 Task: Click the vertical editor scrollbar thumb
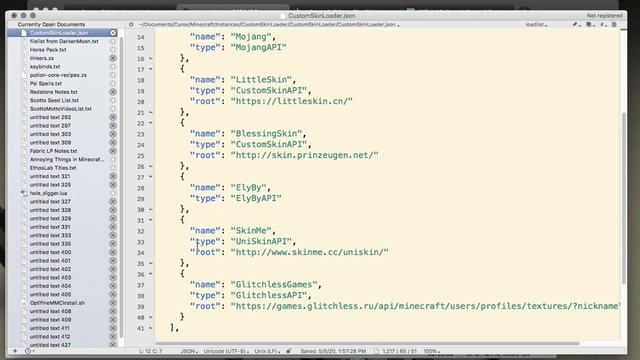(623, 198)
